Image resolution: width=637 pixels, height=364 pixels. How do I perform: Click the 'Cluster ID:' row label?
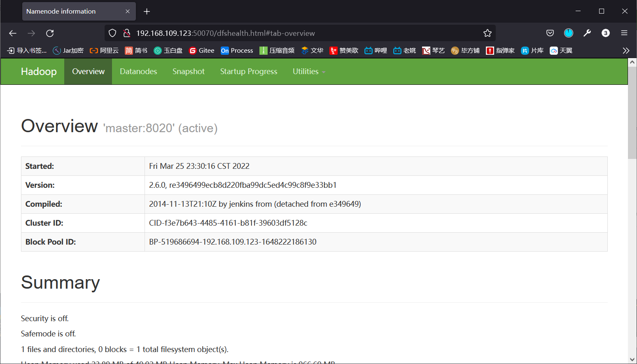(44, 223)
